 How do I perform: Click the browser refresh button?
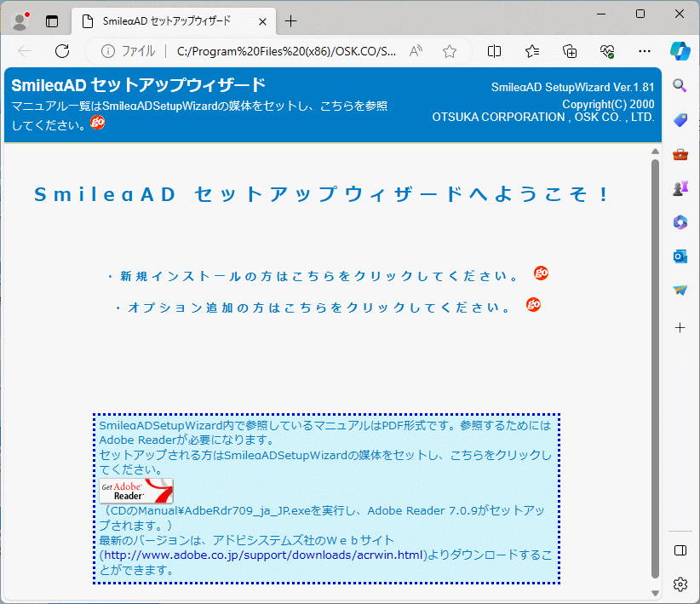pyautogui.click(x=62, y=51)
